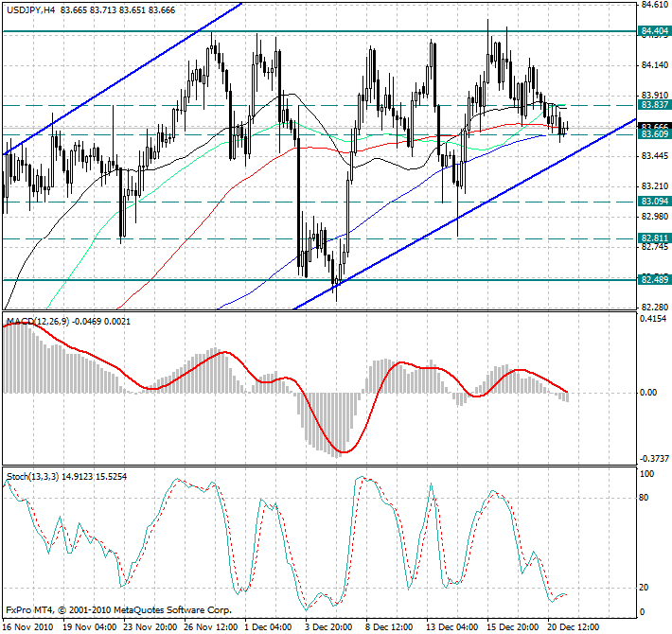Select the 82.489 support level price tag

pos(654,280)
